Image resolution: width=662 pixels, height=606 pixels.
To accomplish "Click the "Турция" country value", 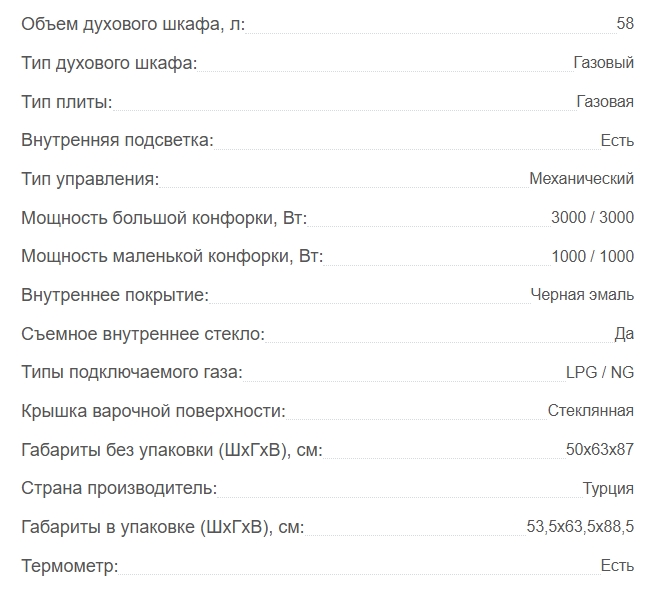I will coord(608,489).
